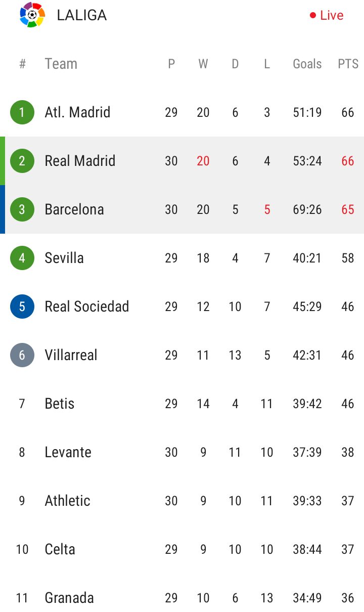364x612 pixels.
Task: Open the Real Madrid team page
Action: [80, 161]
